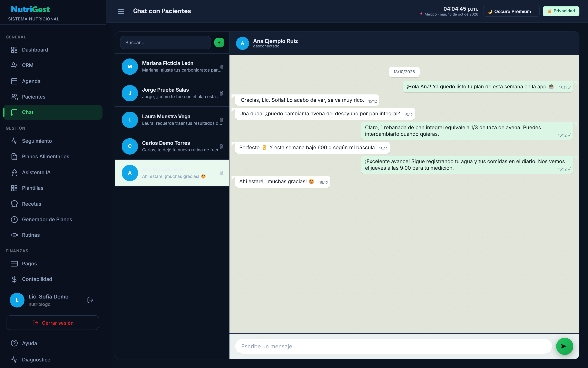Viewport: 588px width, 368px height.
Task: Click Ana Ejemplo Ruiz name in header
Action: 275,41
